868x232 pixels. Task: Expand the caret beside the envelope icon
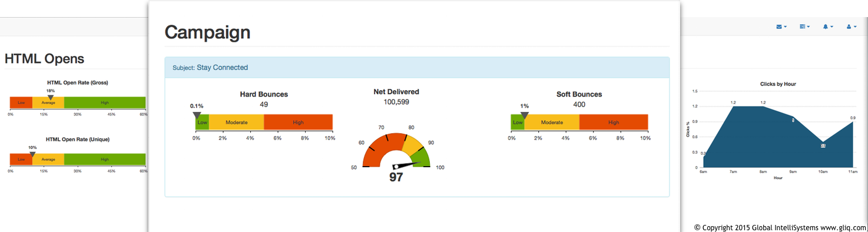(785, 27)
